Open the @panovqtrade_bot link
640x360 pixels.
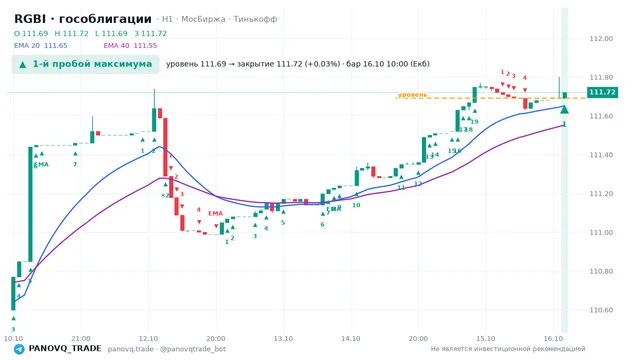pyautogui.click(x=193, y=349)
